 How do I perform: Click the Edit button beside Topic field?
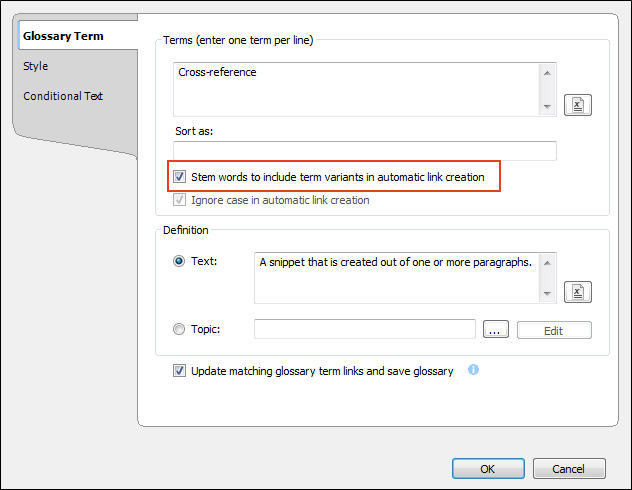point(554,330)
